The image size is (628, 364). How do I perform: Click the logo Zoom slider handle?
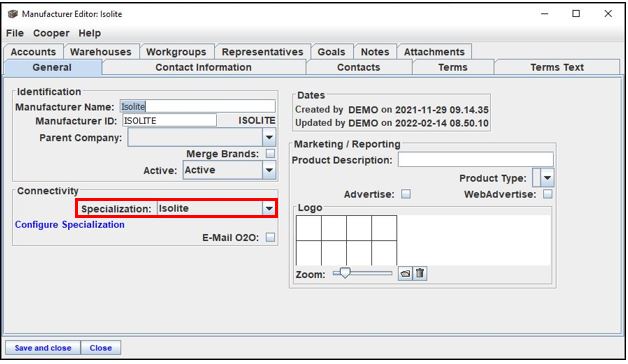coord(344,273)
